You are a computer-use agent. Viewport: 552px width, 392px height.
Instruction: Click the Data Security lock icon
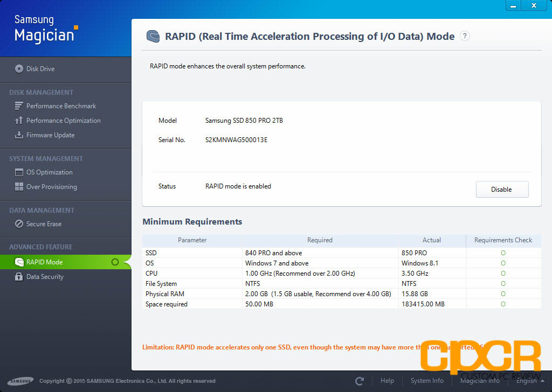[x=19, y=277]
